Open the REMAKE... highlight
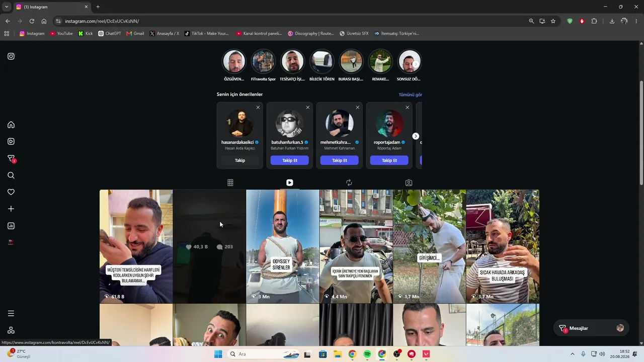This screenshot has height=362, width=644. point(380,62)
